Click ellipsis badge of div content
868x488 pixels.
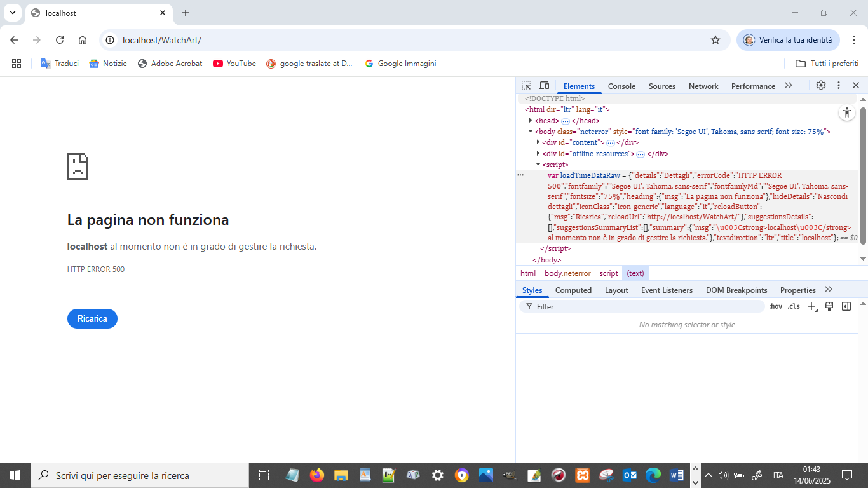click(x=610, y=143)
